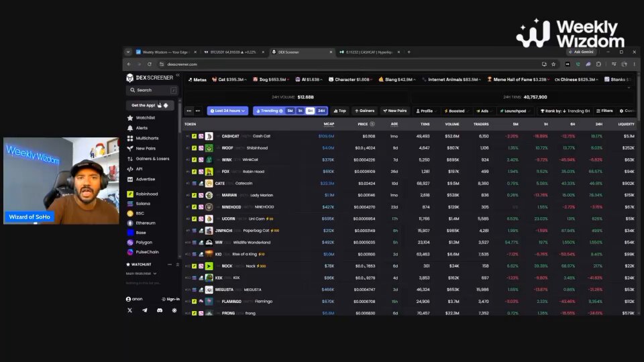Click the Search input field
Screen dimensions: 644x362
152,90
